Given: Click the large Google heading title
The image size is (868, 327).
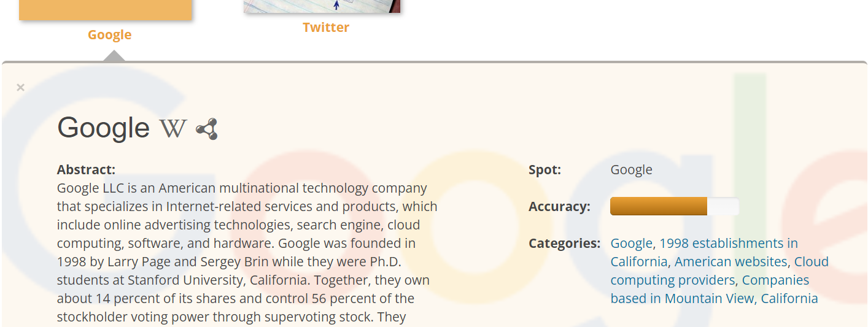Looking at the screenshot, I should coord(103,128).
